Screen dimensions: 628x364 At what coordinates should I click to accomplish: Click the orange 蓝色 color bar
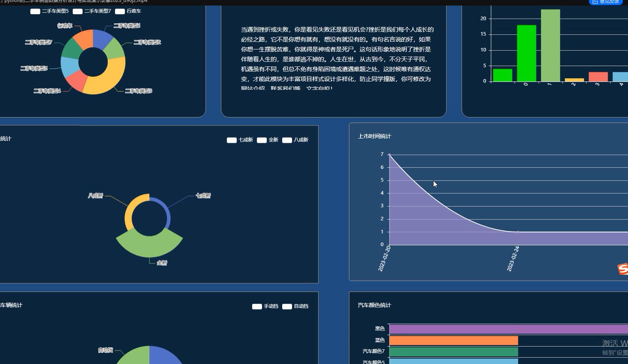coord(454,340)
